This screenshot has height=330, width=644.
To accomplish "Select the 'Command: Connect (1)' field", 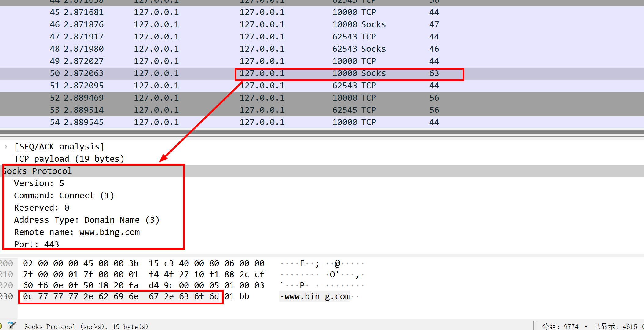I will click(x=64, y=196).
